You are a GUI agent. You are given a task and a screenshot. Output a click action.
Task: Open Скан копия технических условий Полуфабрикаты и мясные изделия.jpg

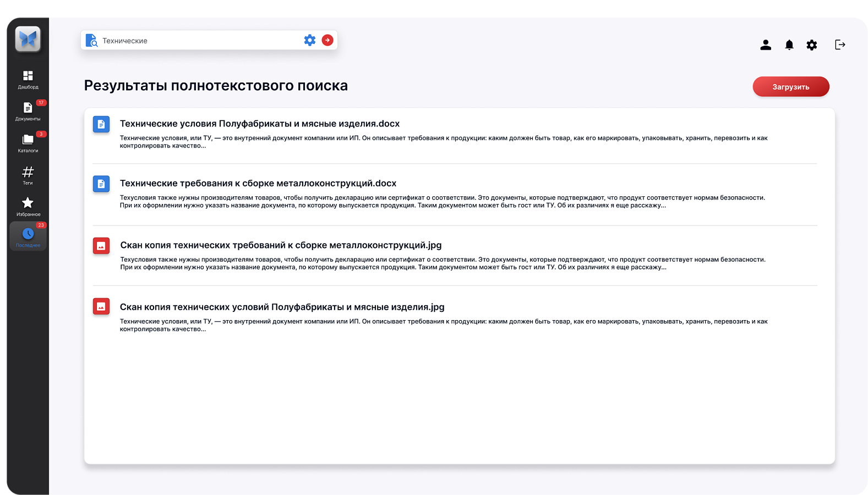282,307
